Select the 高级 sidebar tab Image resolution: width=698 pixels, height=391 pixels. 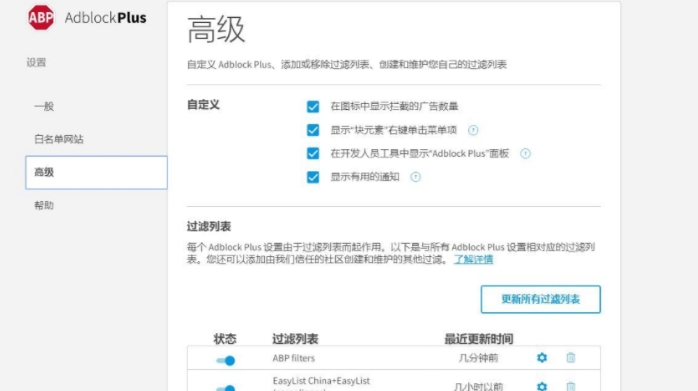pos(97,172)
